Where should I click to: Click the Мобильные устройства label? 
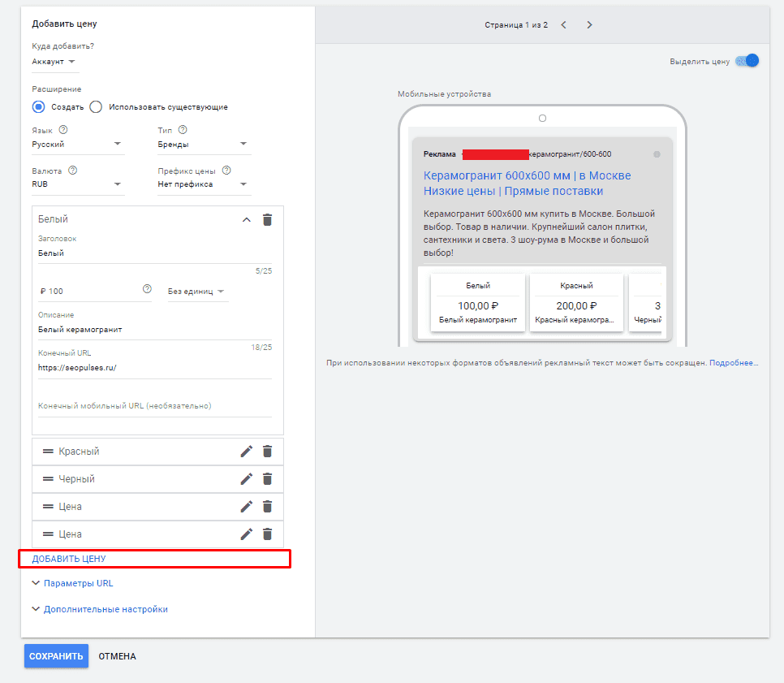pyautogui.click(x=444, y=94)
